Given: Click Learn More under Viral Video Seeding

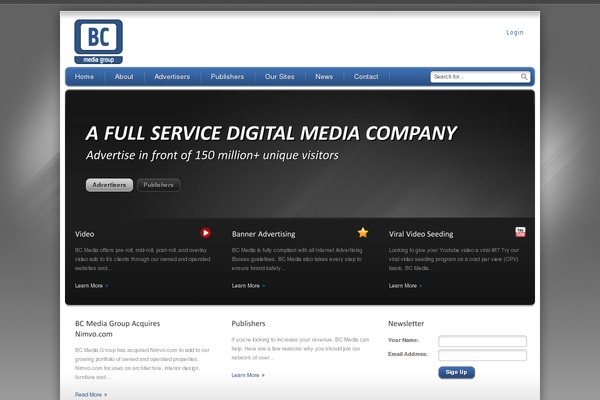Looking at the screenshot, I should coord(405,286).
